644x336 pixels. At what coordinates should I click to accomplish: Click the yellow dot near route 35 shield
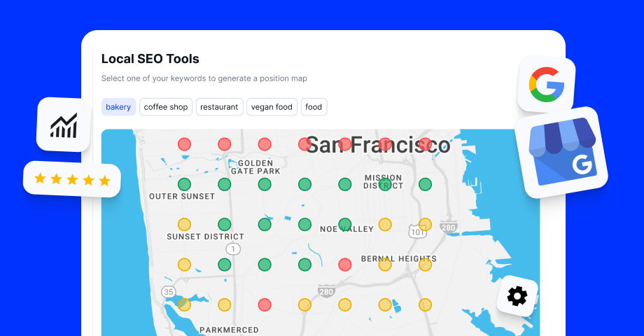(184, 304)
